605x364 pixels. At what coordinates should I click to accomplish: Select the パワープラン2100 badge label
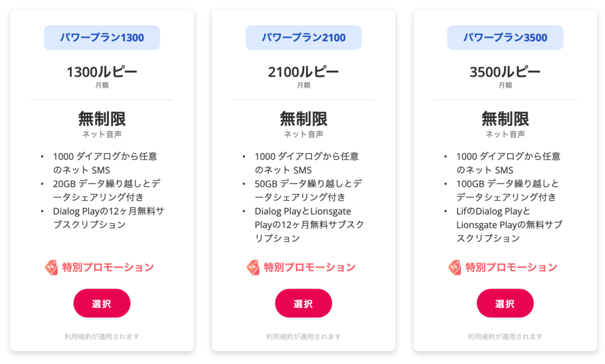303,38
